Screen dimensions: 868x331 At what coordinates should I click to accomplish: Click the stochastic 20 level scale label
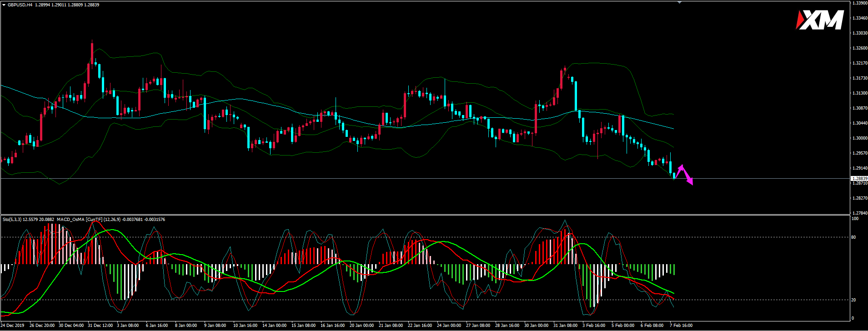click(853, 300)
